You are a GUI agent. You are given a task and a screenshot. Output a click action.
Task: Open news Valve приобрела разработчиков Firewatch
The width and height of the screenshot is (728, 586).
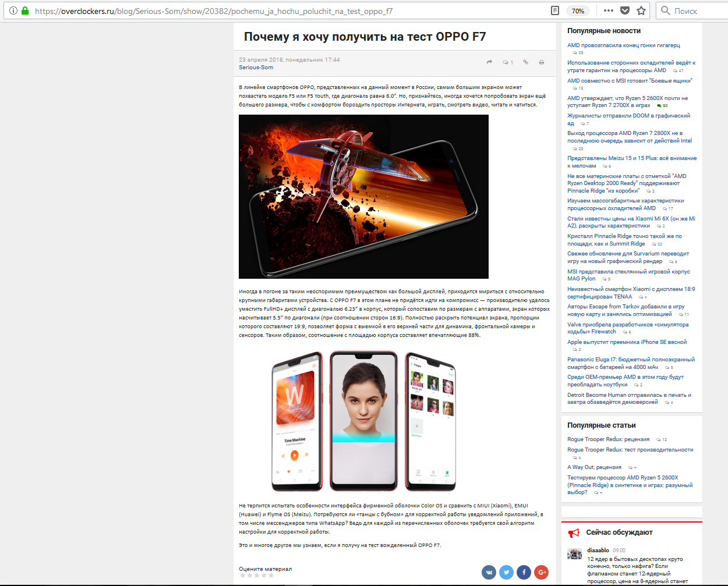(628, 328)
